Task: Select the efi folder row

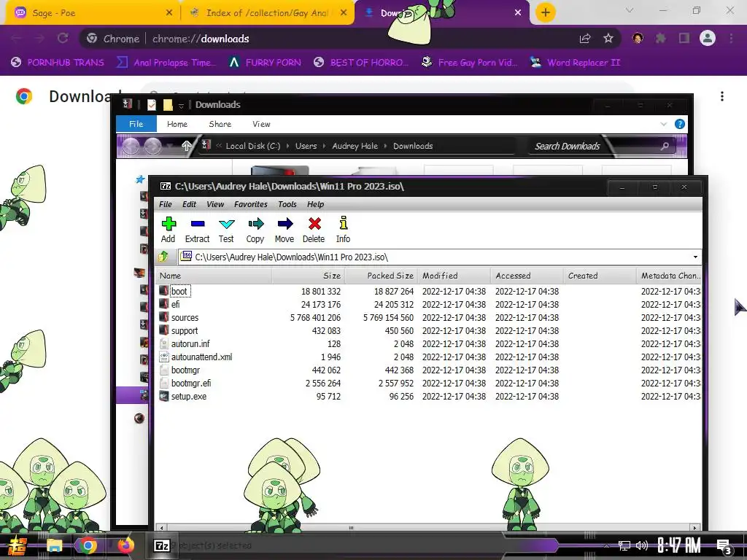Action: tap(429, 304)
